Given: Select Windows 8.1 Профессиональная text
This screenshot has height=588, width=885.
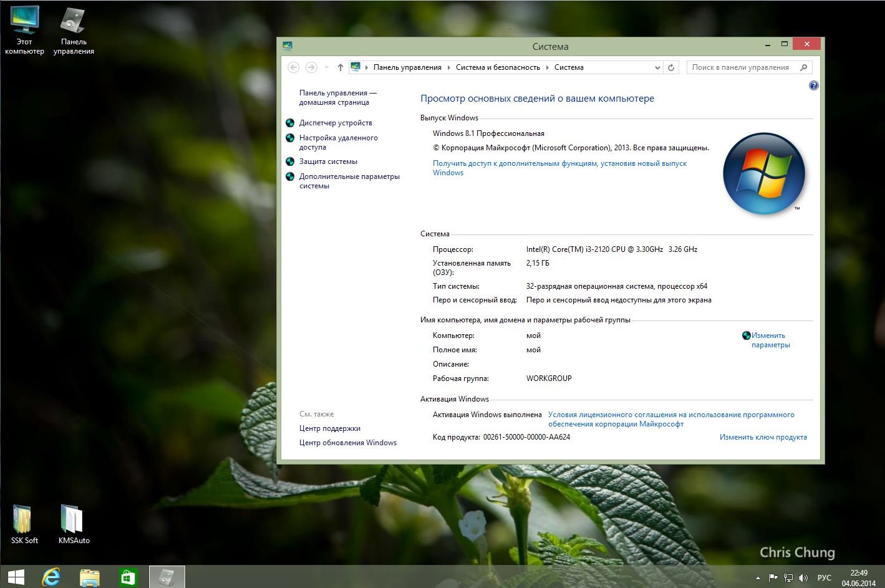Looking at the screenshot, I should (x=488, y=133).
